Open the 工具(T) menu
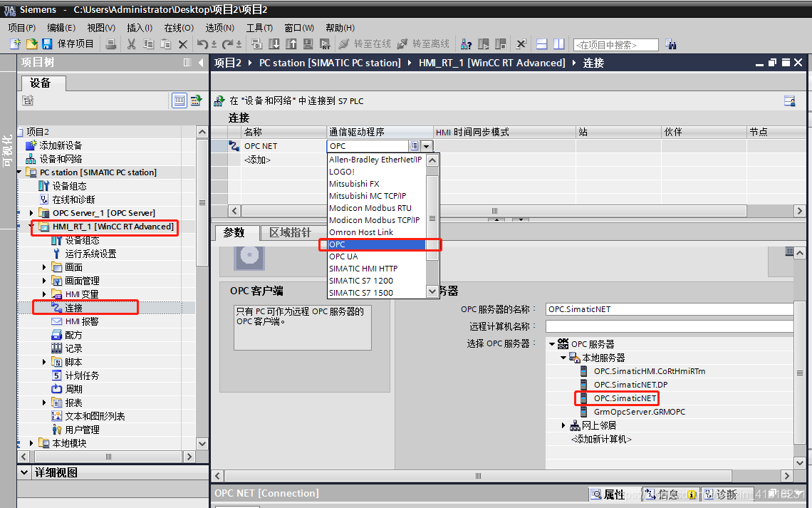This screenshot has height=508, width=812. 259,28
